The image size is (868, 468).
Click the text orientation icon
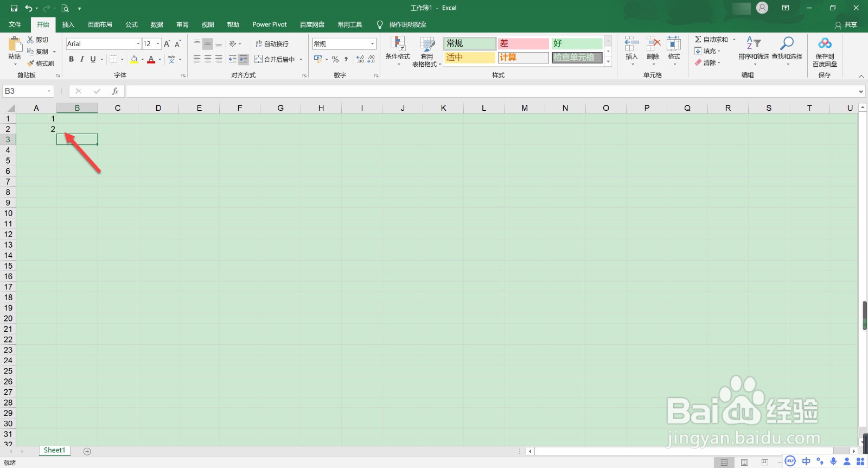tap(233, 43)
